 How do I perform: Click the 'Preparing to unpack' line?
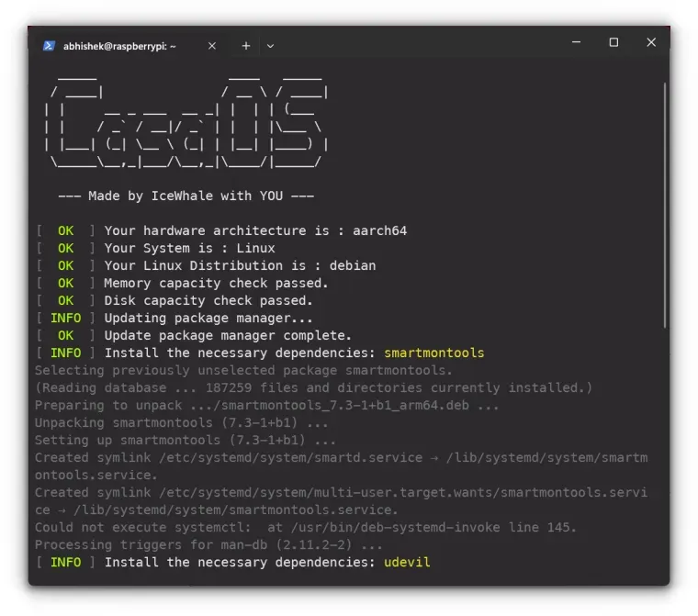[x=267, y=405]
